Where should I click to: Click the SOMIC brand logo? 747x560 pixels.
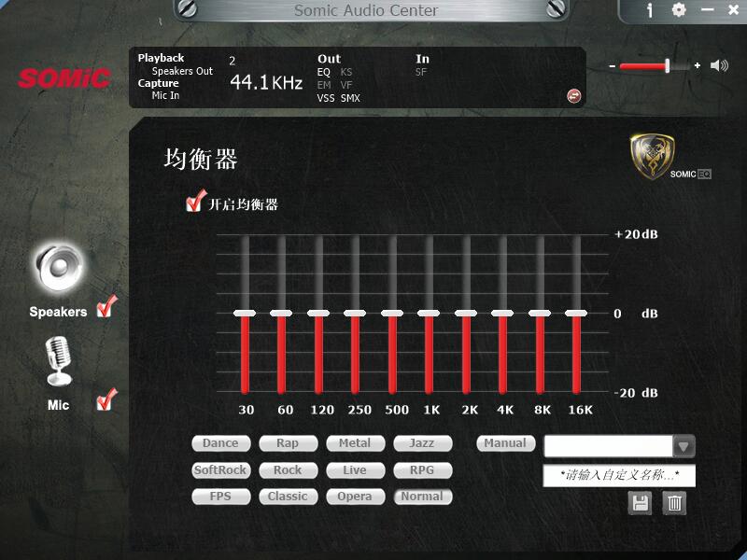pyautogui.click(x=64, y=78)
